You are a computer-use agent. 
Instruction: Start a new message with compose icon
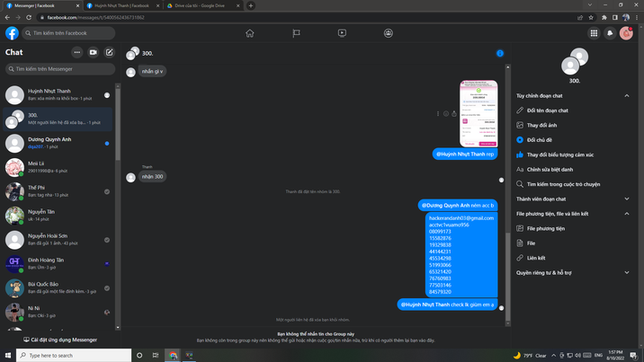(109, 52)
